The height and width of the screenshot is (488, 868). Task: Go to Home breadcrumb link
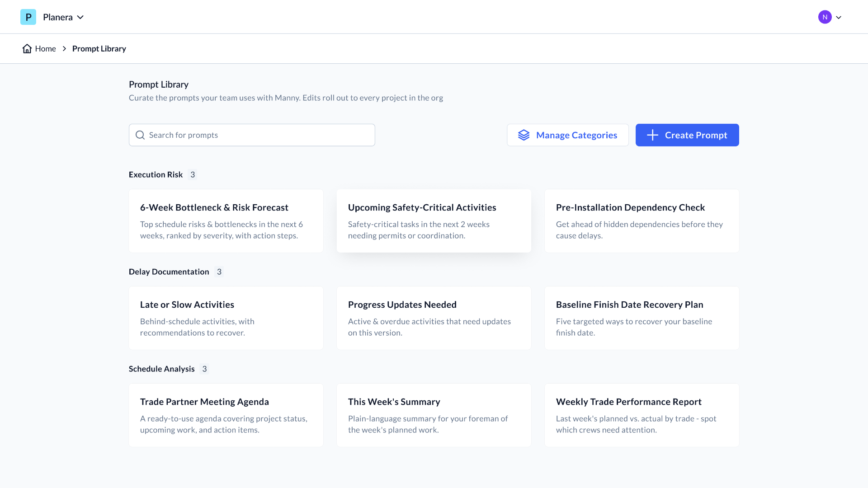point(45,48)
